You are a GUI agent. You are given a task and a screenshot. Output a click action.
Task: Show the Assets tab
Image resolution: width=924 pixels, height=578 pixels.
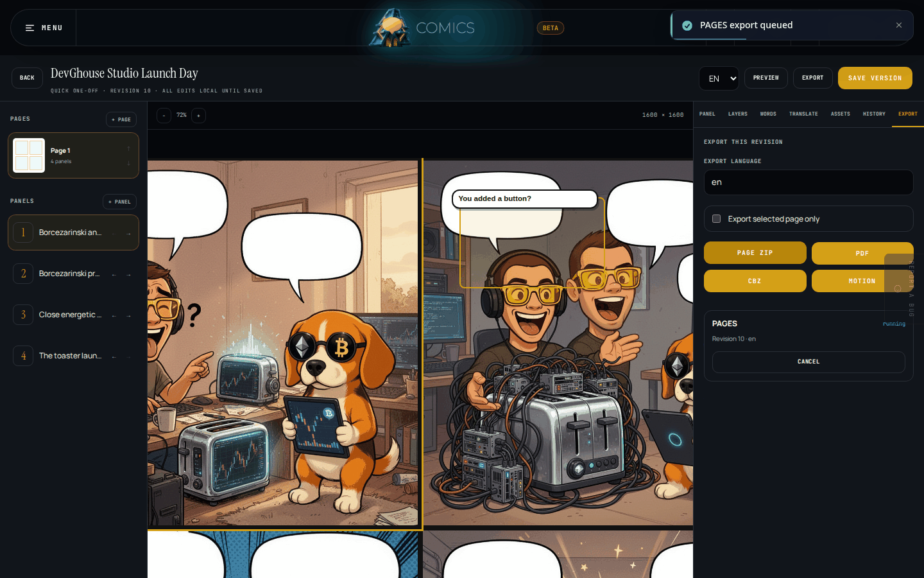click(x=841, y=114)
